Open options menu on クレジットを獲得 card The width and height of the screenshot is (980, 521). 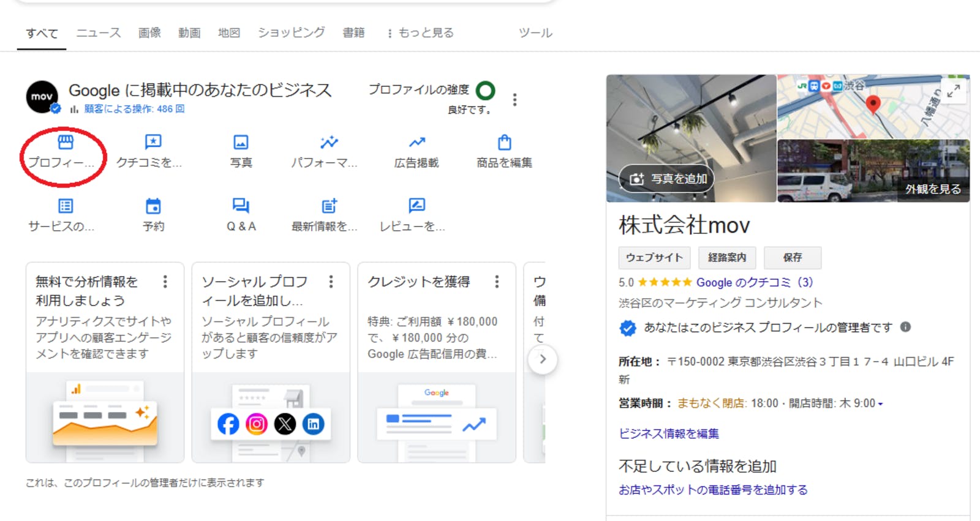pos(497,282)
